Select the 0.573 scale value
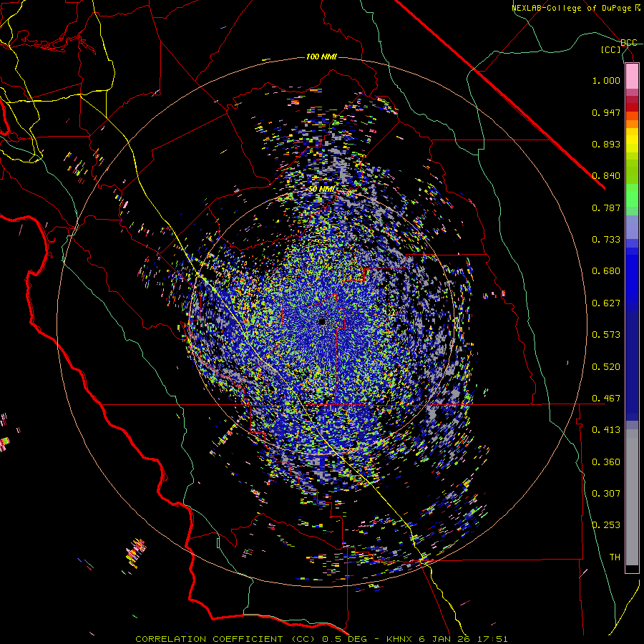This screenshot has width=644, height=644. [x=606, y=335]
